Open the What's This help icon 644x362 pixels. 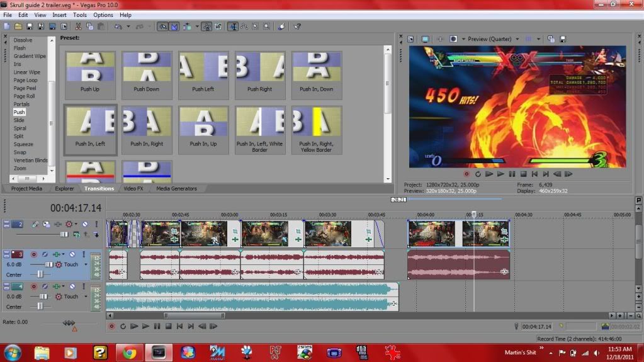click(x=297, y=26)
